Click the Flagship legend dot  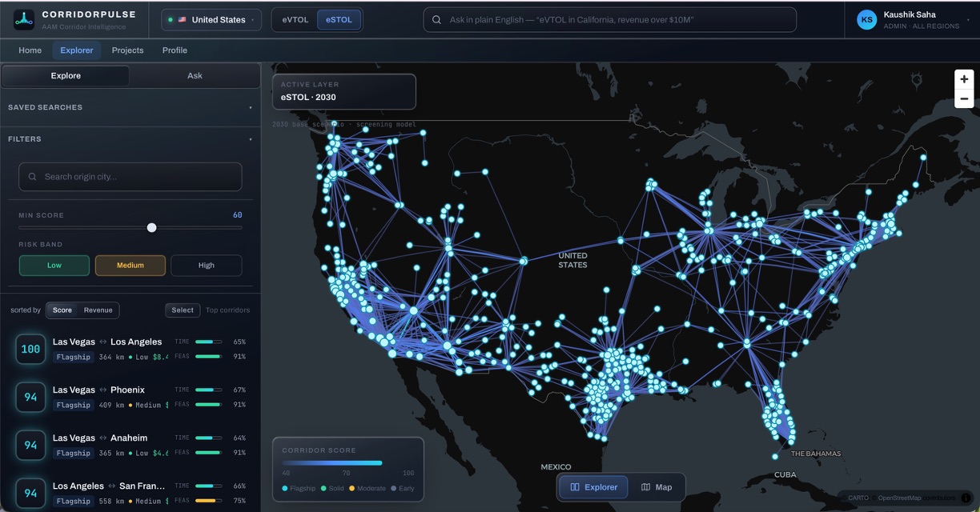point(285,488)
